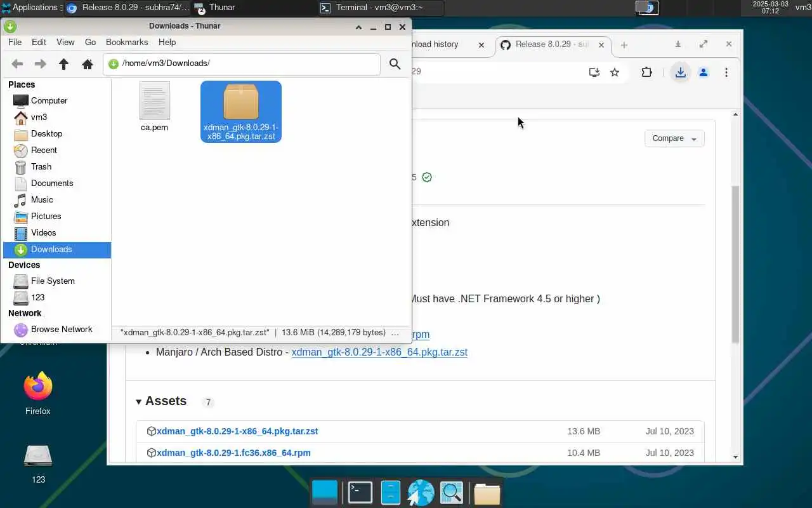Click the green verified check icon
The height and width of the screenshot is (508, 812).
427,177
